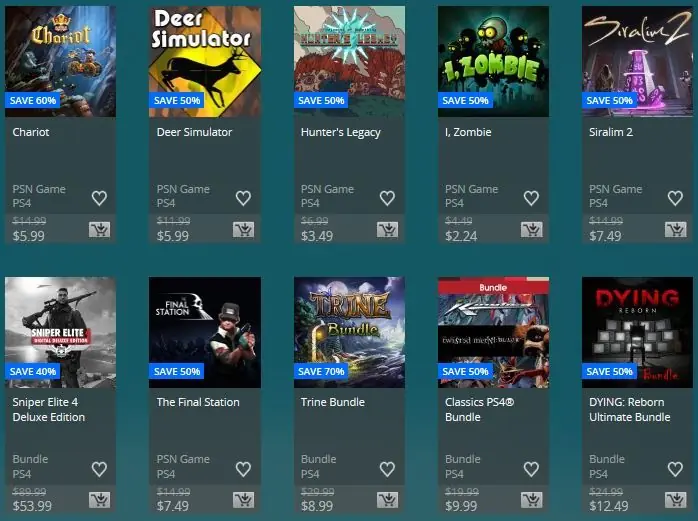Image resolution: width=698 pixels, height=521 pixels.
Task: Toggle wishlist heart for Chariot
Action: [99, 198]
